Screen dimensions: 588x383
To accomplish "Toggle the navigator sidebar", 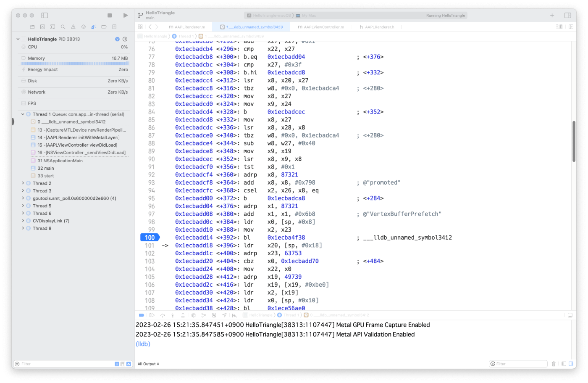I will coord(45,15).
